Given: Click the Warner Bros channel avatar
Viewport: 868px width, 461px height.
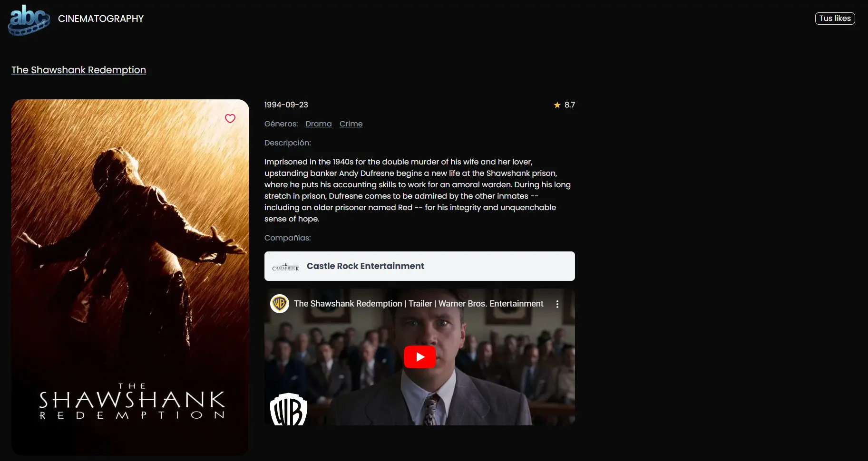Looking at the screenshot, I should 280,304.
